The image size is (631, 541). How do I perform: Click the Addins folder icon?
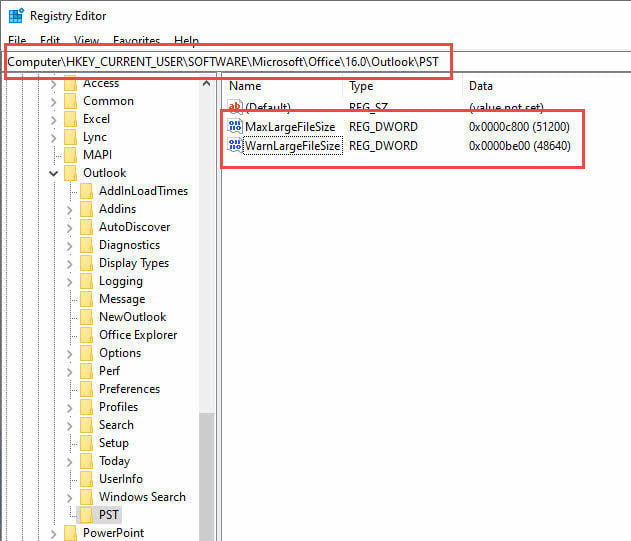pos(87,209)
